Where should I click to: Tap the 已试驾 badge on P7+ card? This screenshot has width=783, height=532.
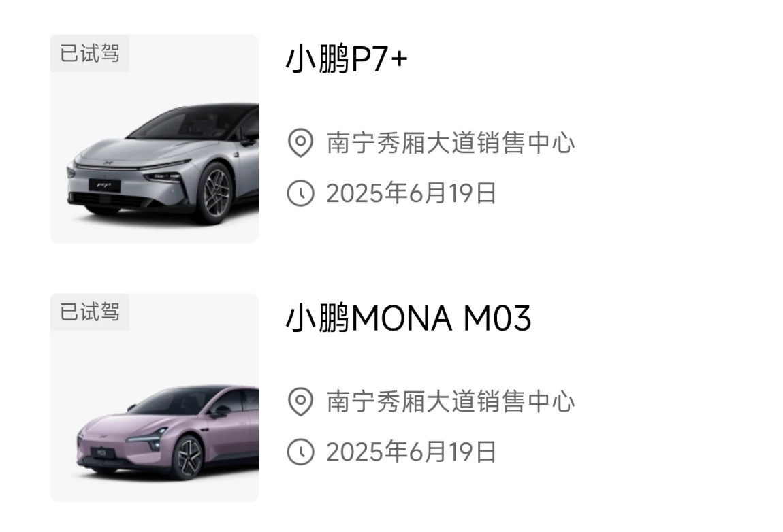pos(90,53)
